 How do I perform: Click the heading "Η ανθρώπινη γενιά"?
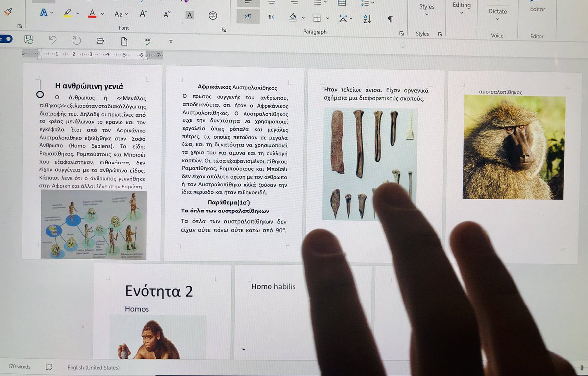pos(89,86)
